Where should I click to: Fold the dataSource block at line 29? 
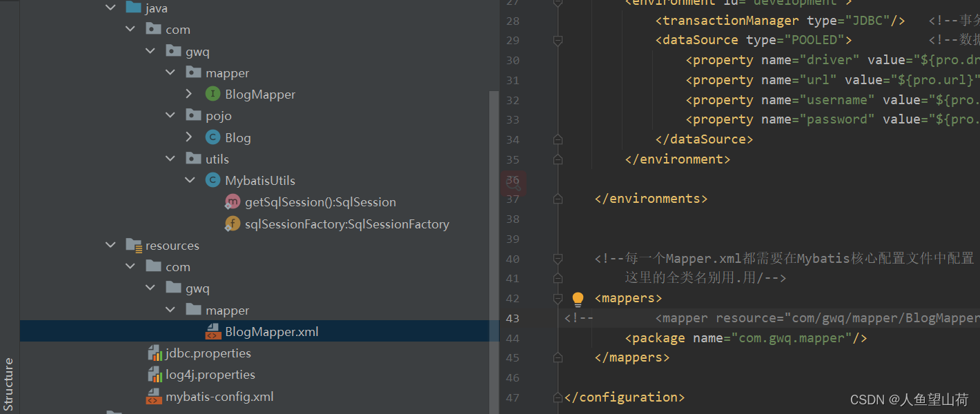point(558,40)
